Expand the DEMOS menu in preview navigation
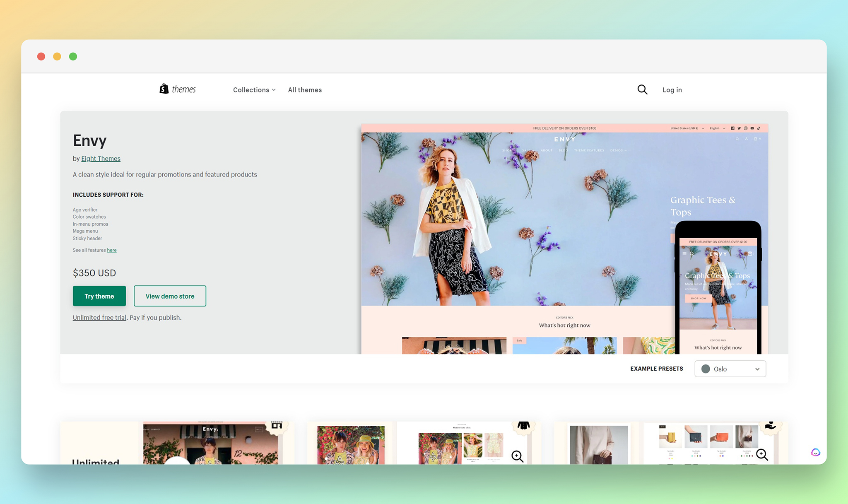 coord(619,150)
